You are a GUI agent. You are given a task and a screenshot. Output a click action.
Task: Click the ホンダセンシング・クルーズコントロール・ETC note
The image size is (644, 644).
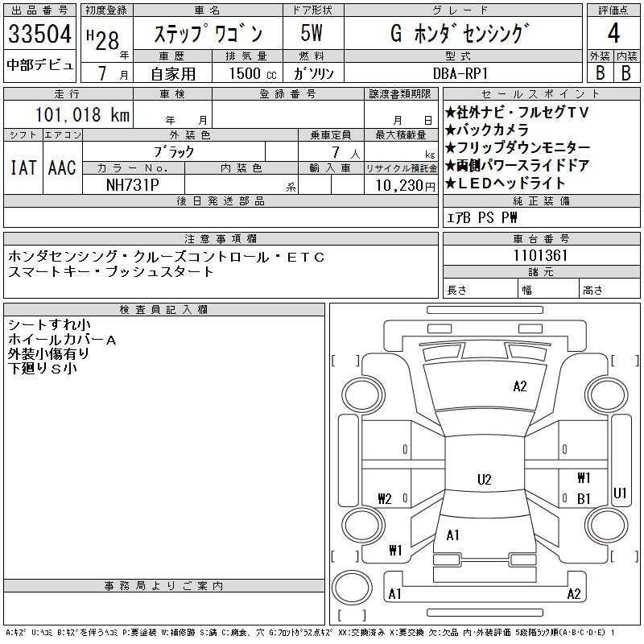pos(166,257)
